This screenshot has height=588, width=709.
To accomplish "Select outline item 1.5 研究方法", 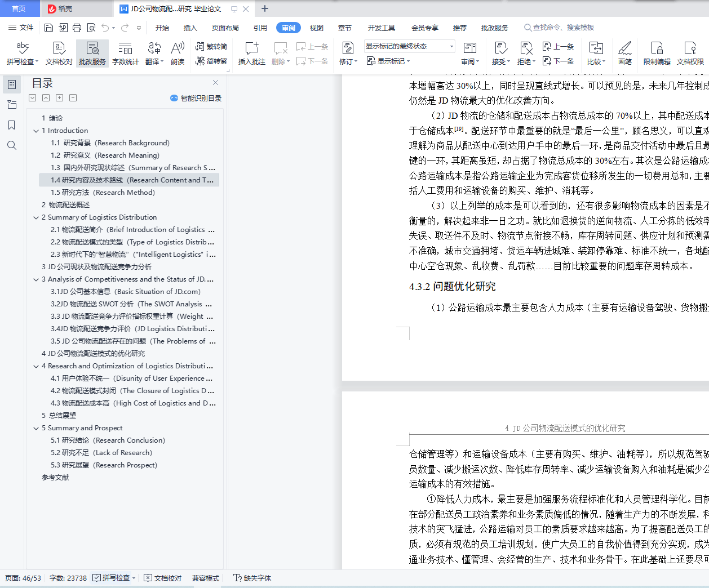I will [x=103, y=193].
